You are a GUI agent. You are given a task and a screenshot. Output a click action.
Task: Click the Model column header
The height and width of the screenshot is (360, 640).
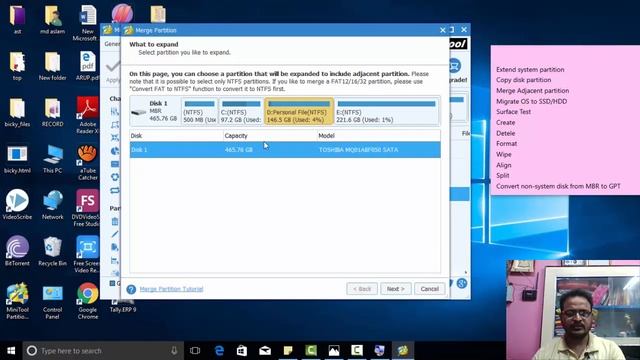pos(379,136)
